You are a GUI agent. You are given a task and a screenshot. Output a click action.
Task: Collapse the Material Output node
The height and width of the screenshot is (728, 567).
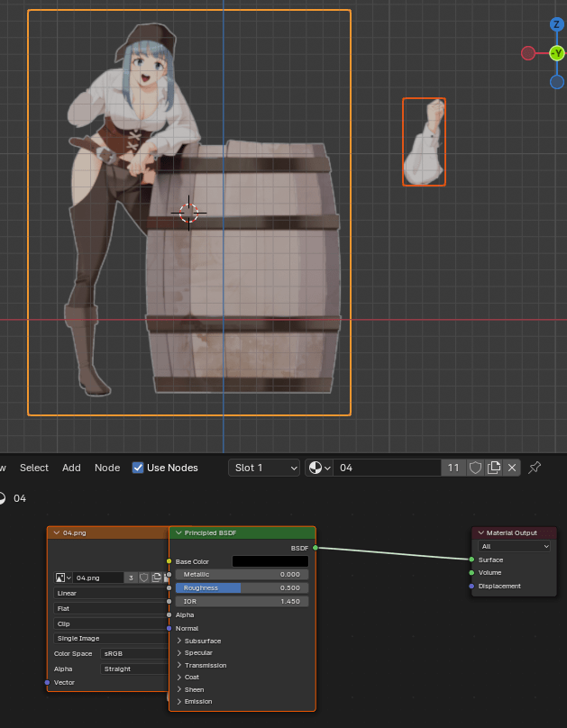(x=481, y=533)
